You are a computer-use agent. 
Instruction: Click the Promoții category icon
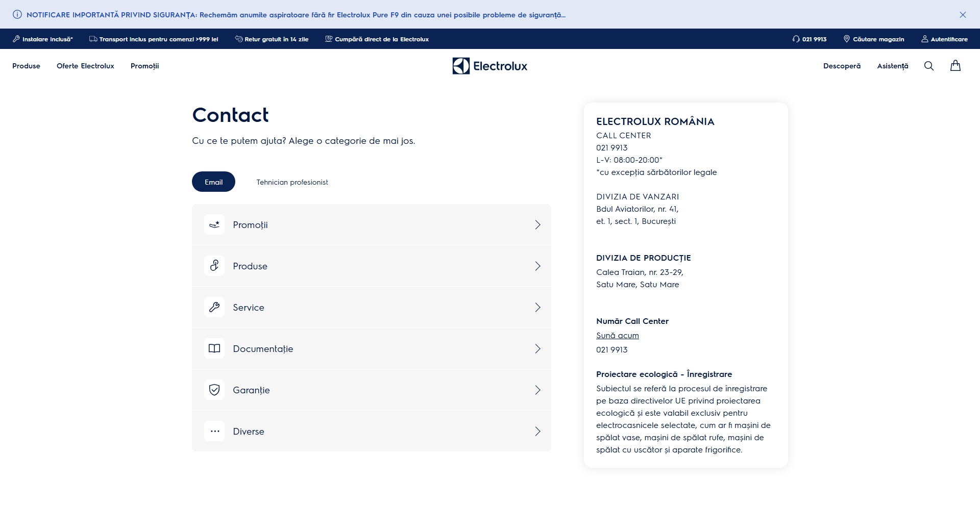point(214,225)
